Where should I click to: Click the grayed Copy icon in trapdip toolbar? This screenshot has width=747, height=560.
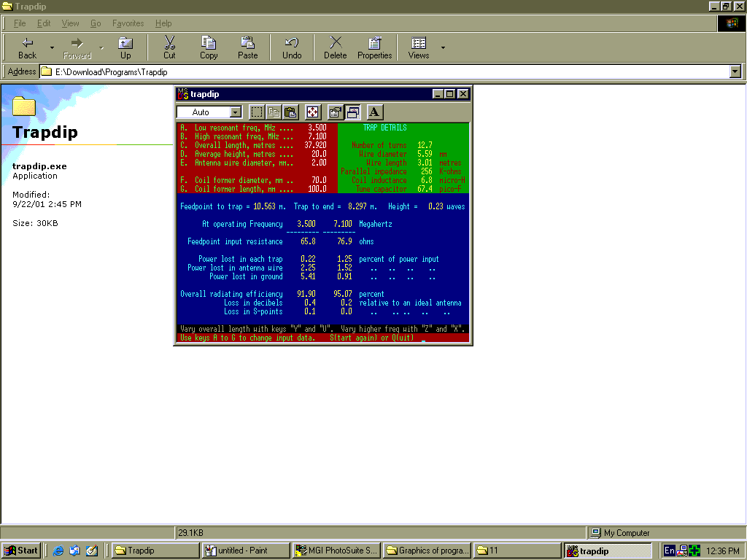coord(274,112)
